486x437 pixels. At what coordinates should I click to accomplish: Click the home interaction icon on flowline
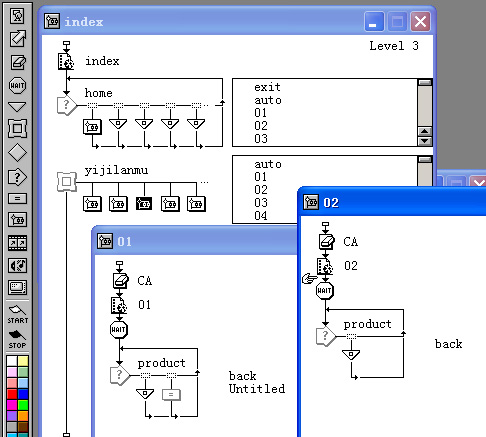67,106
